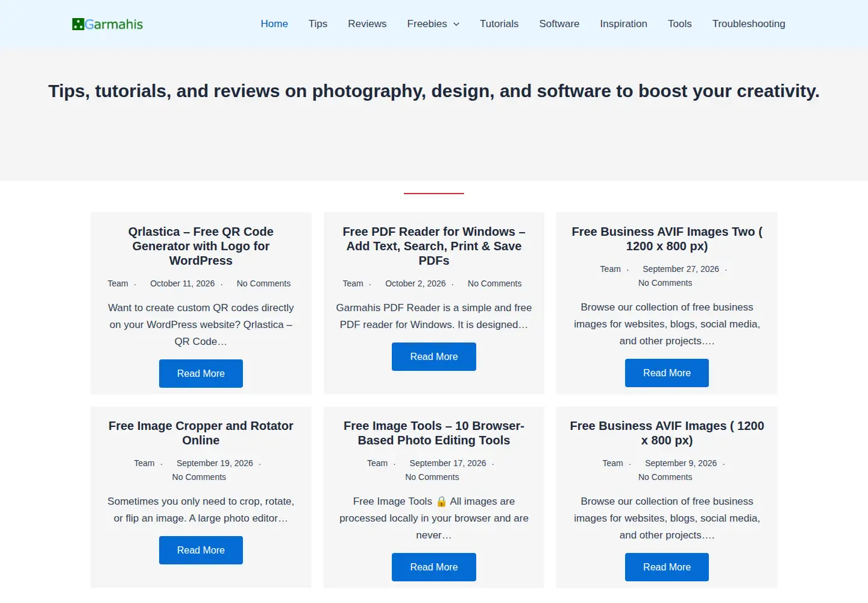Click the tagline heading about photography and design

click(434, 91)
